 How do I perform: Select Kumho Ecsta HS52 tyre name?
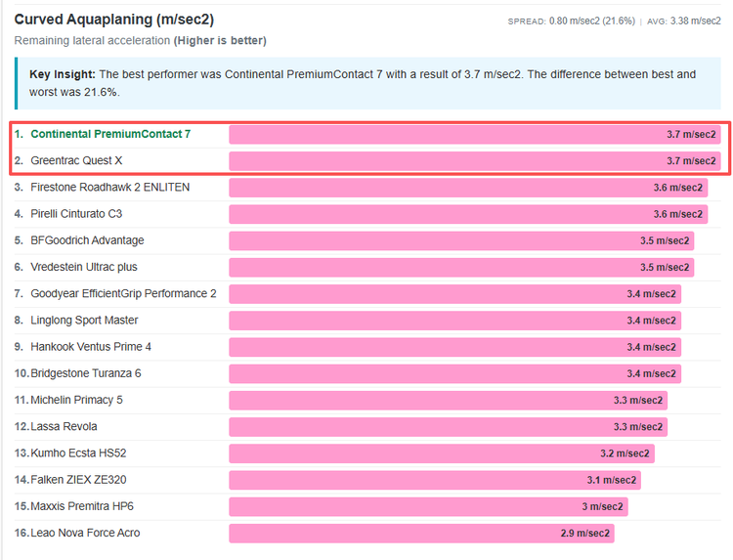pos(78,453)
